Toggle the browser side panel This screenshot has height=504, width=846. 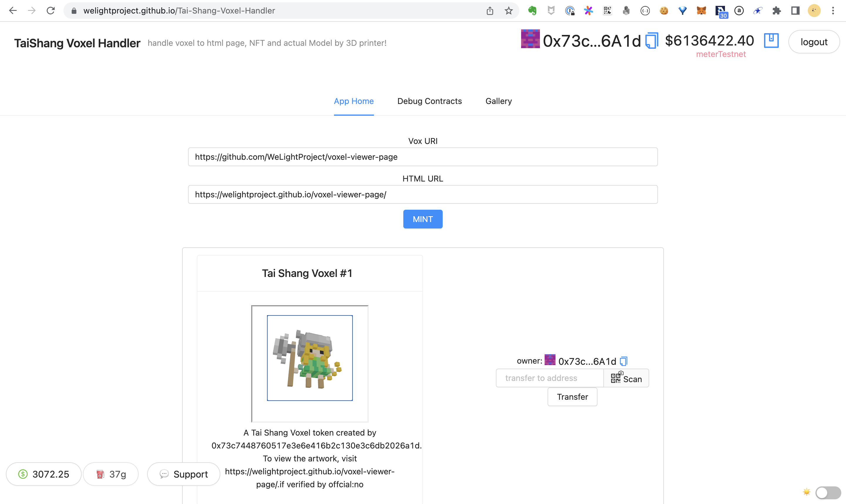coord(795,11)
